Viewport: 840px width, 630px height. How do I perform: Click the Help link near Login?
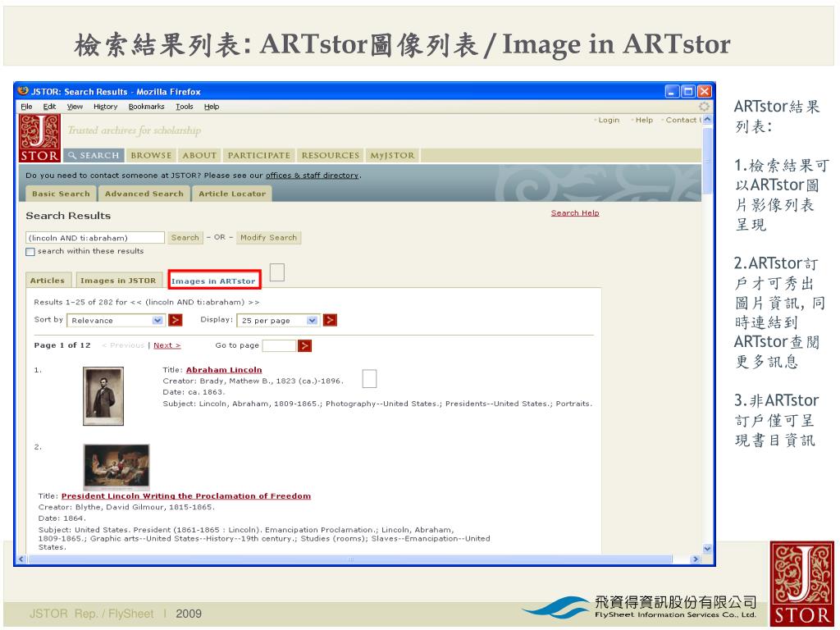644,120
